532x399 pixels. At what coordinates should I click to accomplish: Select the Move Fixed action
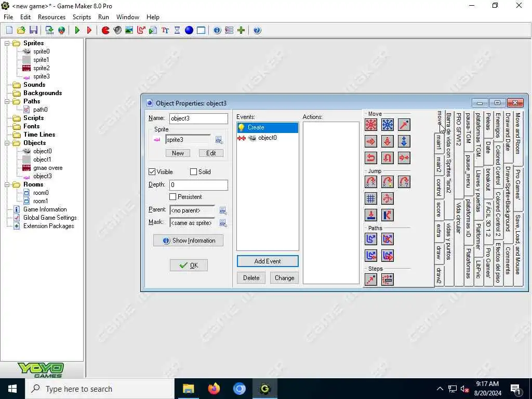371,125
